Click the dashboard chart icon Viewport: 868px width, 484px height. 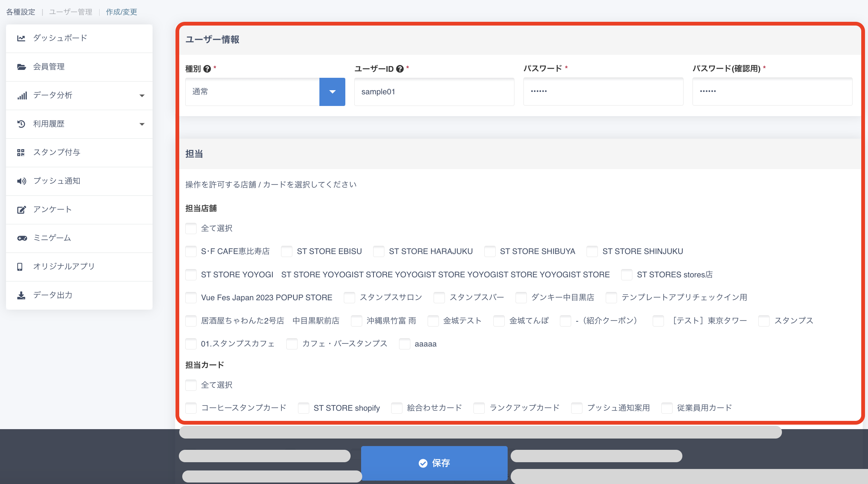pos(21,38)
